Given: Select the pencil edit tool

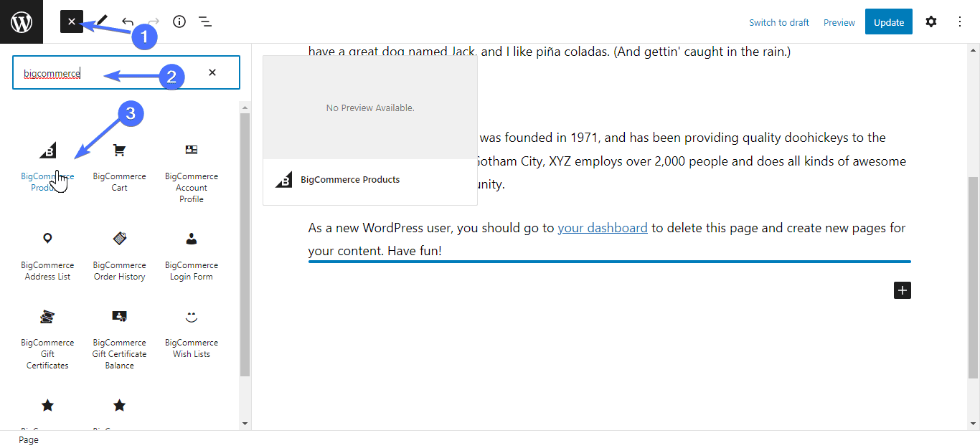Looking at the screenshot, I should coord(102,22).
